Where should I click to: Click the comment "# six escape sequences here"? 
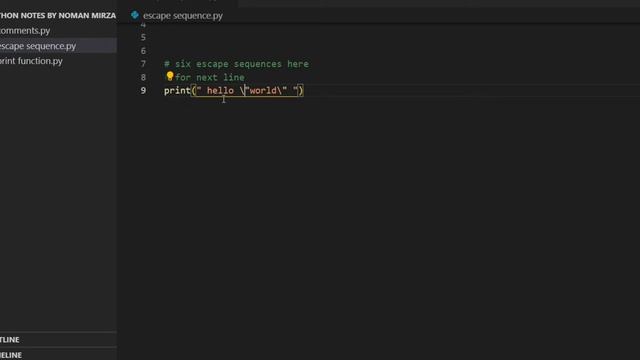coord(236,64)
